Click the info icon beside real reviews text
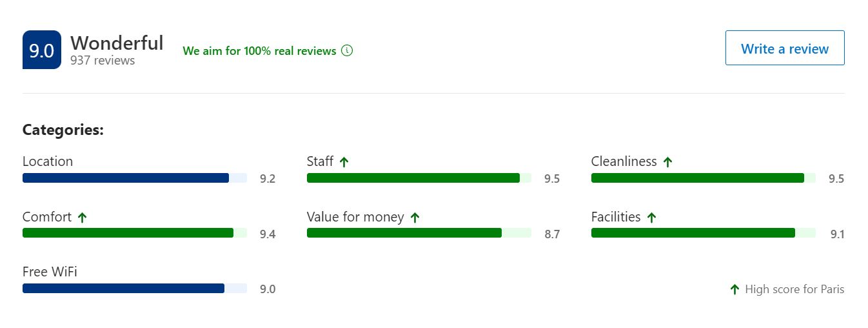The width and height of the screenshot is (868, 328). pos(347,50)
